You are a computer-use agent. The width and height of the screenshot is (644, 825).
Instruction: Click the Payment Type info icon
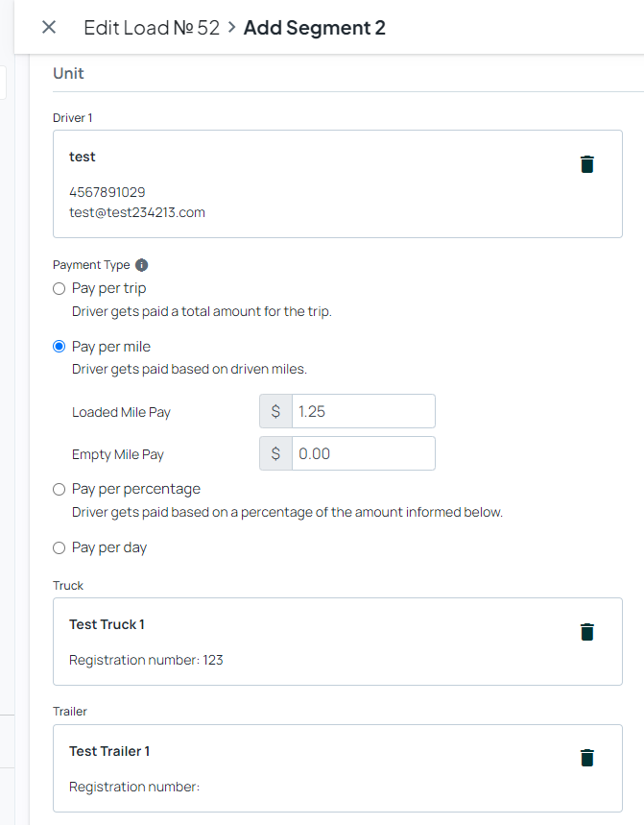click(x=141, y=265)
